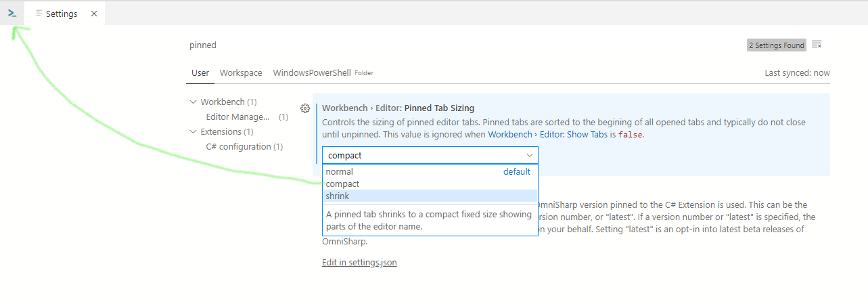Image resolution: width=868 pixels, height=304 pixels.
Task: Open the WindowsPowerShell folder settings tab
Action: [312, 73]
